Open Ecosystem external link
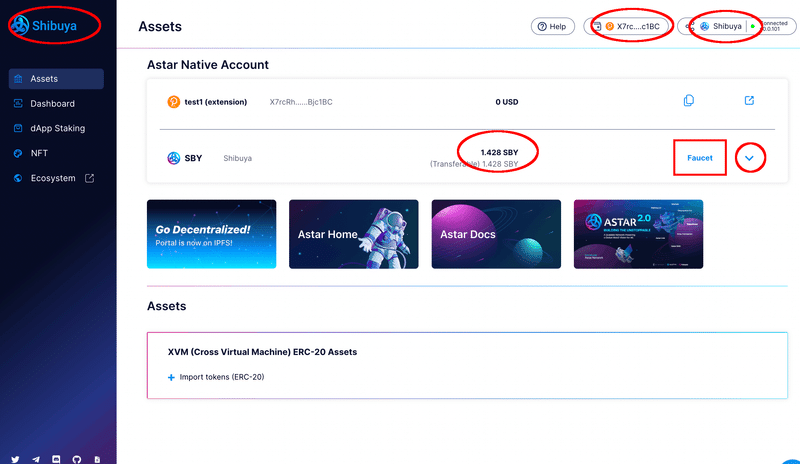Image resolution: width=800 pixels, height=464 pixels. coord(56,178)
